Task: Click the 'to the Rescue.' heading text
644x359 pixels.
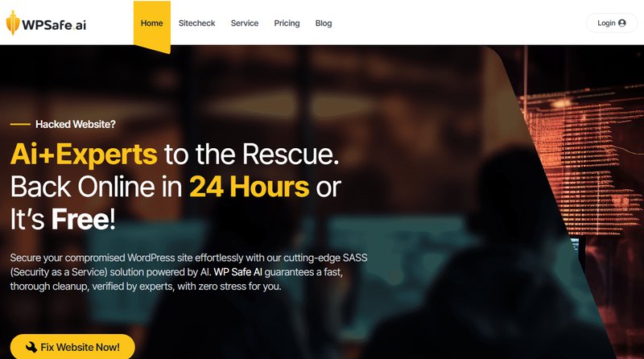Action: 251,155
